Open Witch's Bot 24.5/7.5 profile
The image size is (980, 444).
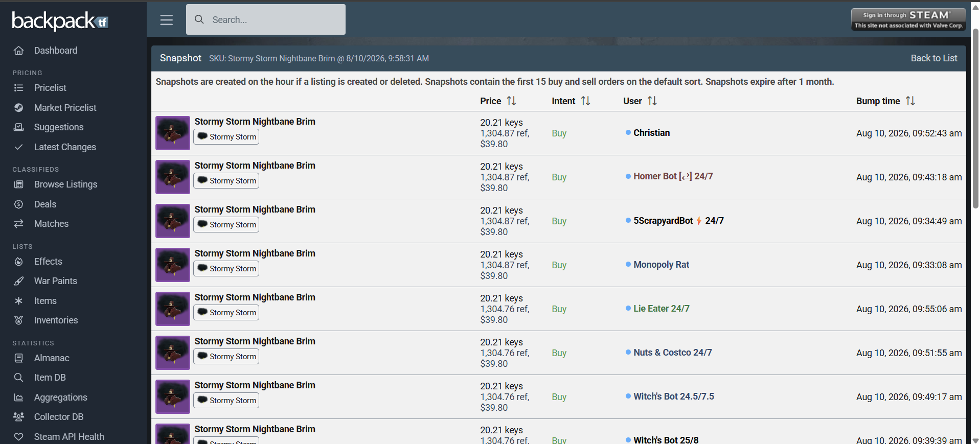673,396
